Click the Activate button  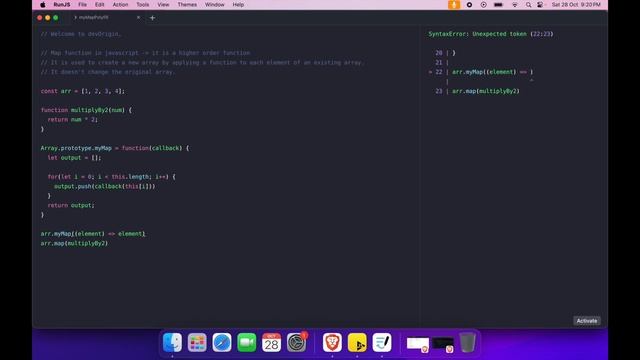click(x=587, y=321)
